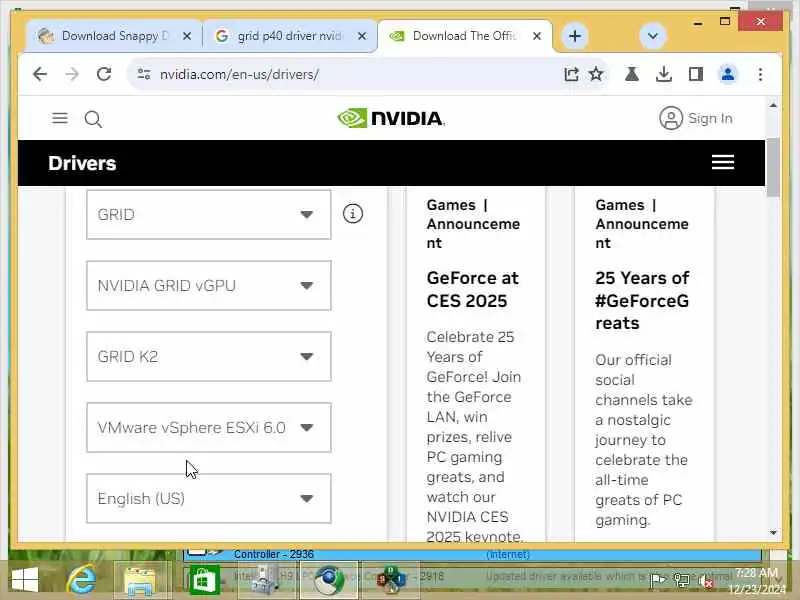Expand the NVIDIA GRID vGPU dropdown
800x600 pixels.
[209, 285]
